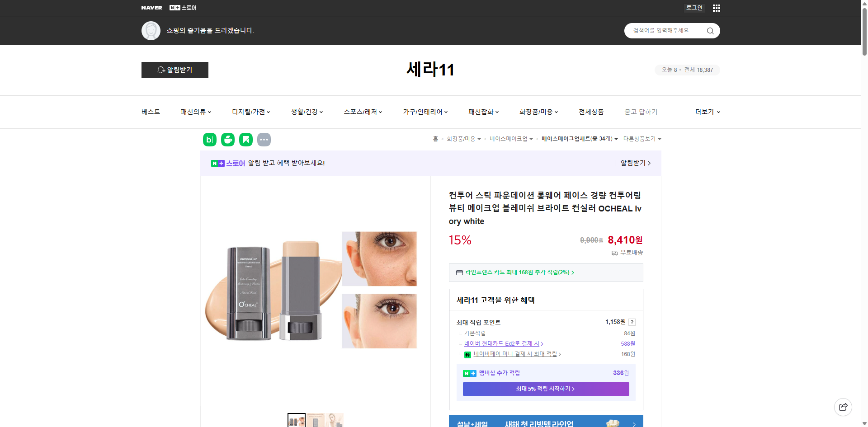Viewport: 868px width, 427px height.
Task: Click the Naver Pay N icon in the rewards list
Action: [468, 354]
